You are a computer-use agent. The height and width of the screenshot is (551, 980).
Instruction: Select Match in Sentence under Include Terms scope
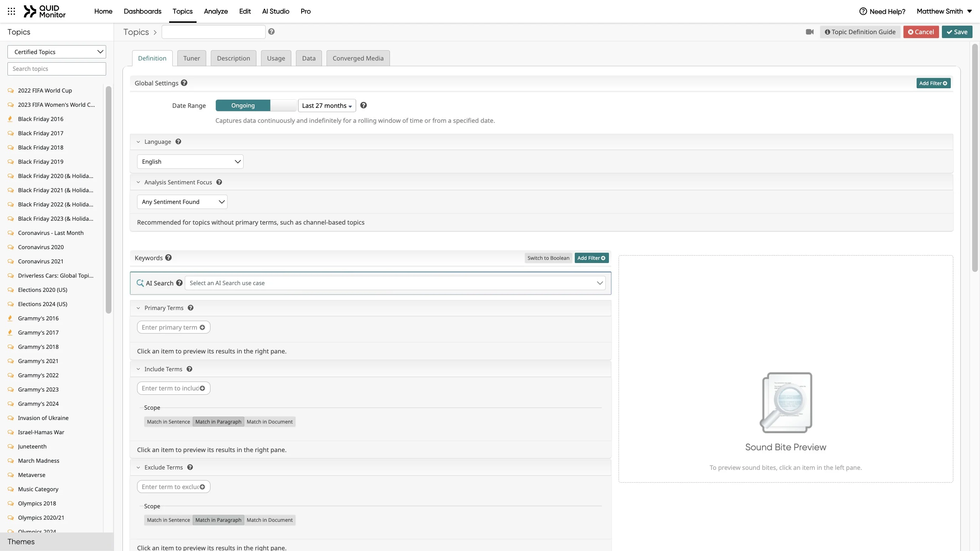pos(168,422)
